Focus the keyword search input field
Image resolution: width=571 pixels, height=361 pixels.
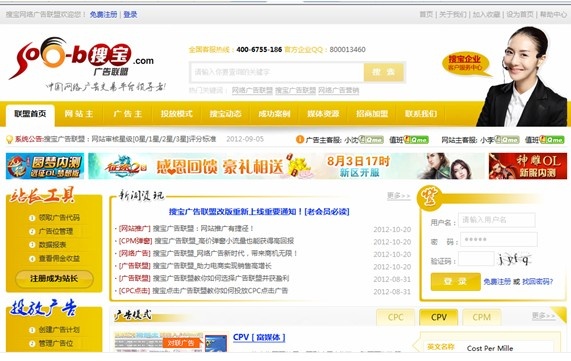[277, 72]
